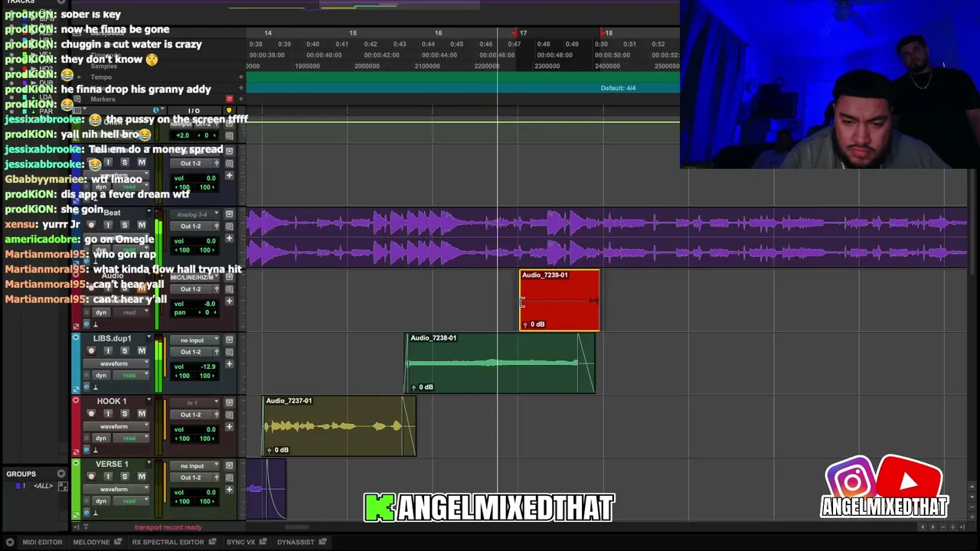Viewport: 980px width, 551px height.
Task: Open the Groups list menu
Action: tap(61, 474)
